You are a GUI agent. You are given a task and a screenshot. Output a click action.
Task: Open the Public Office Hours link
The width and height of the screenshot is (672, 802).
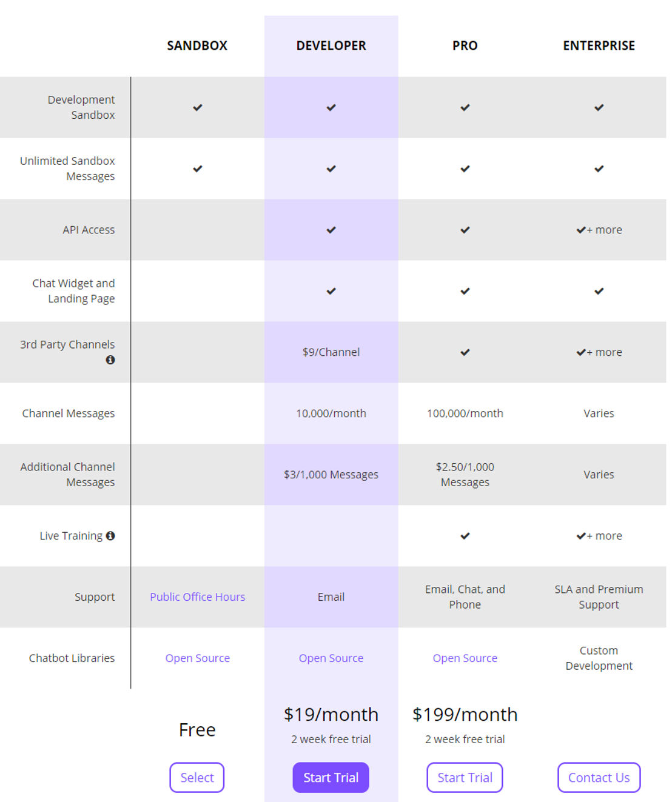tap(198, 596)
